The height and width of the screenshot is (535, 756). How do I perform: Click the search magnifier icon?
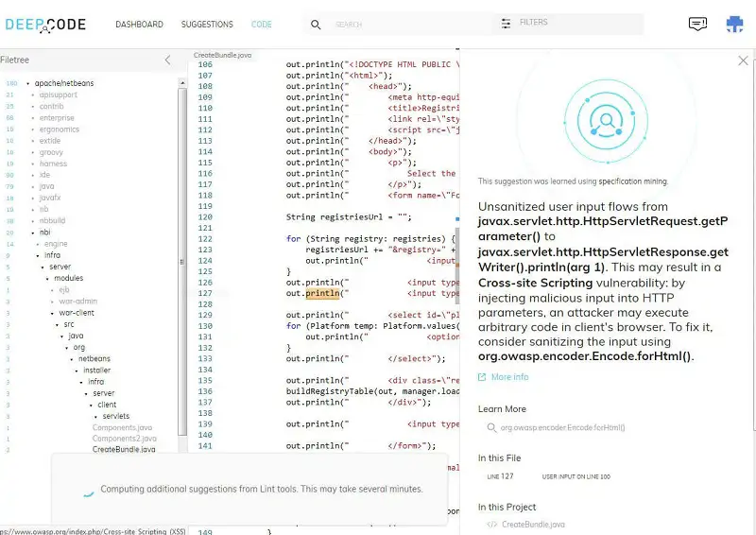point(316,25)
